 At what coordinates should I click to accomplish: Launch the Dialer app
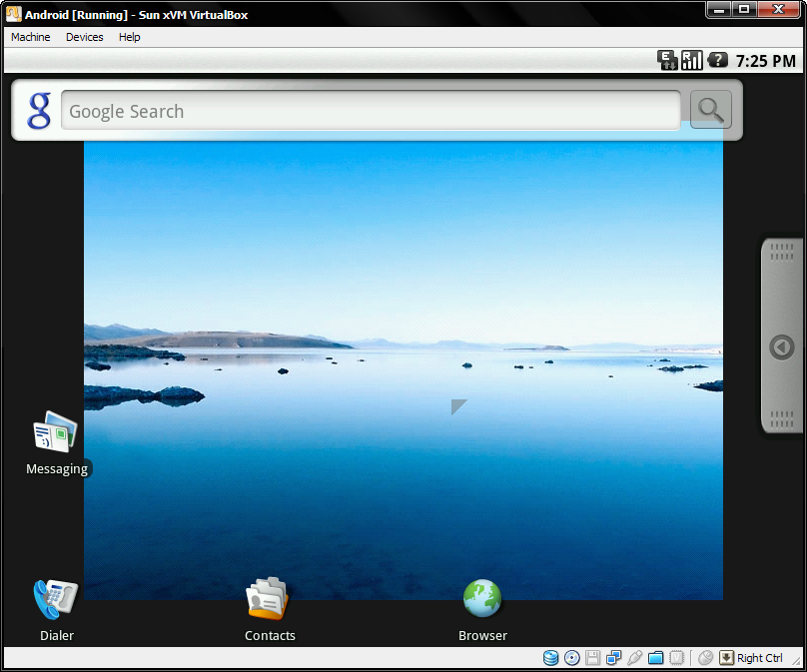tap(56, 610)
